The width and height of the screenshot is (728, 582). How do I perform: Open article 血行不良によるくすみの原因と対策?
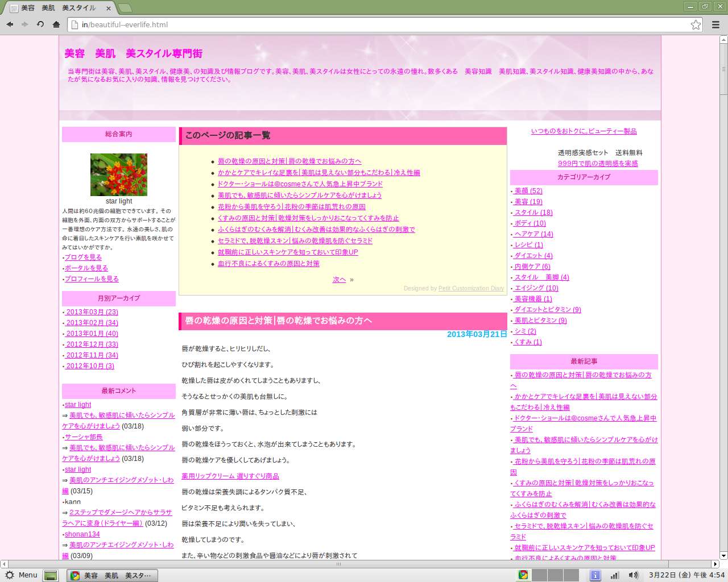268,264
